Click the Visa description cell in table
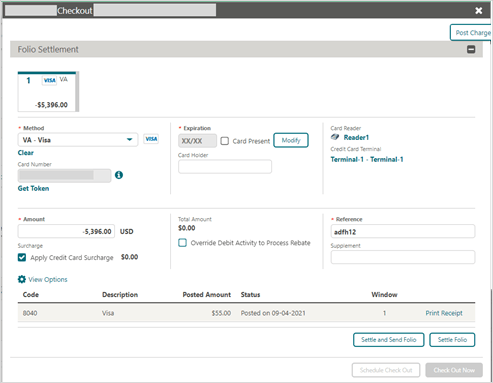This screenshot has height=383, width=493. click(x=108, y=313)
